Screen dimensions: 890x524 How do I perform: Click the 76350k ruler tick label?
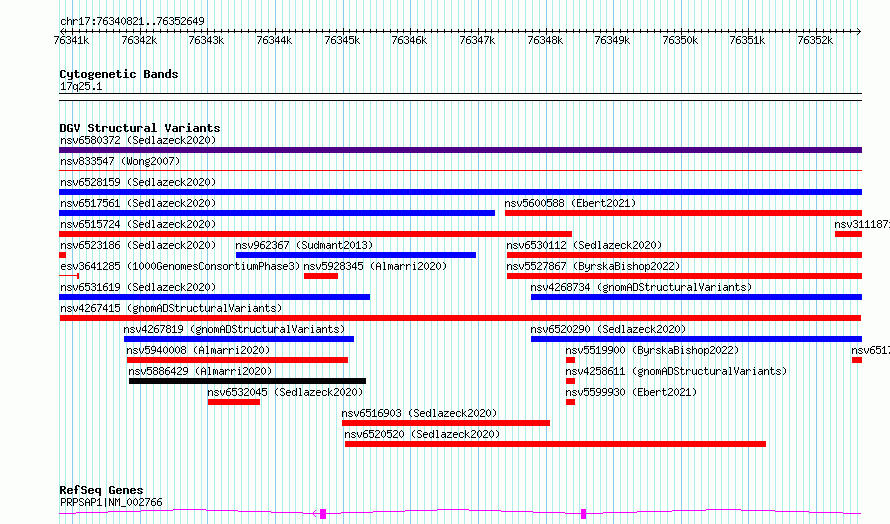(680, 40)
